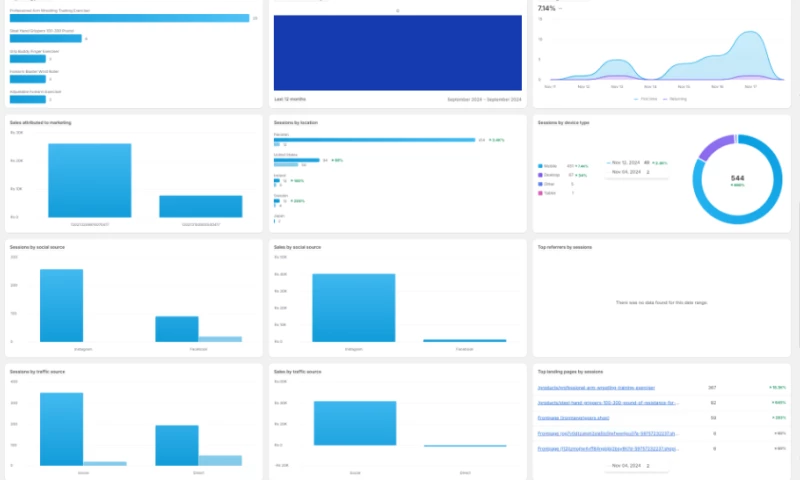The height and width of the screenshot is (480, 800).
Task: Click the Sales by traffic source heading
Action: tap(296, 370)
